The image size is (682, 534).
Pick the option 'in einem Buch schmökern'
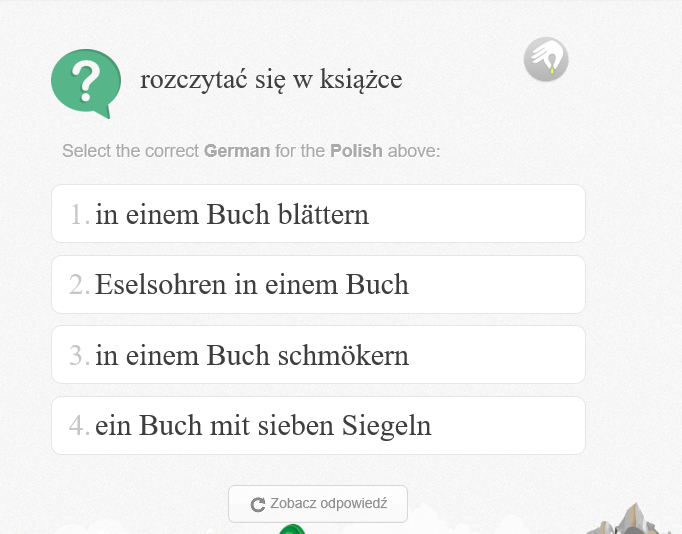point(318,354)
